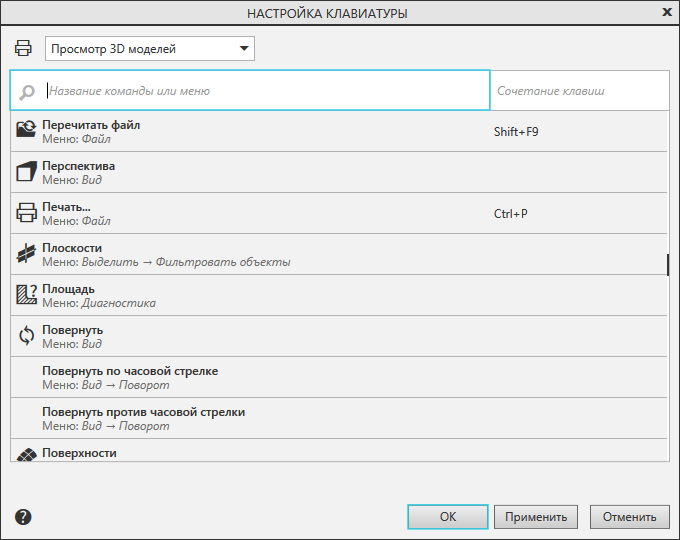Click the printer icon beside the dropdown

coord(23,48)
